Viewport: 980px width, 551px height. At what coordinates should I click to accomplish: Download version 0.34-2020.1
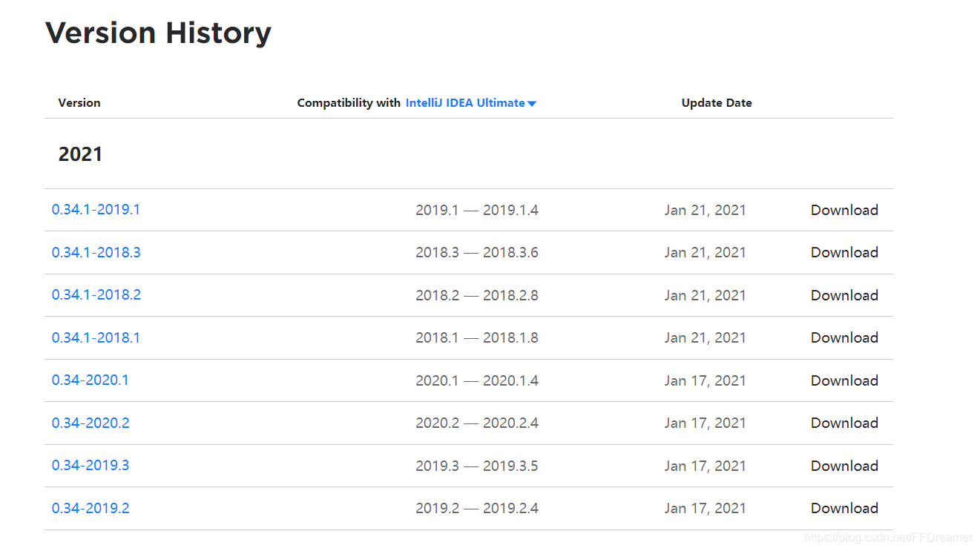pos(844,380)
